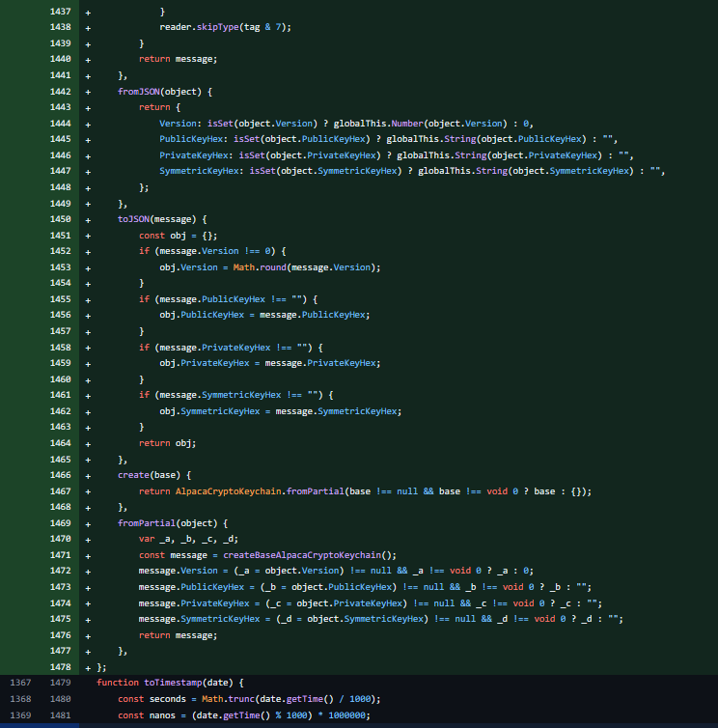The width and height of the screenshot is (718, 728).
Task: Click 'const obj = {};' on line 1451
Action: click(178, 236)
